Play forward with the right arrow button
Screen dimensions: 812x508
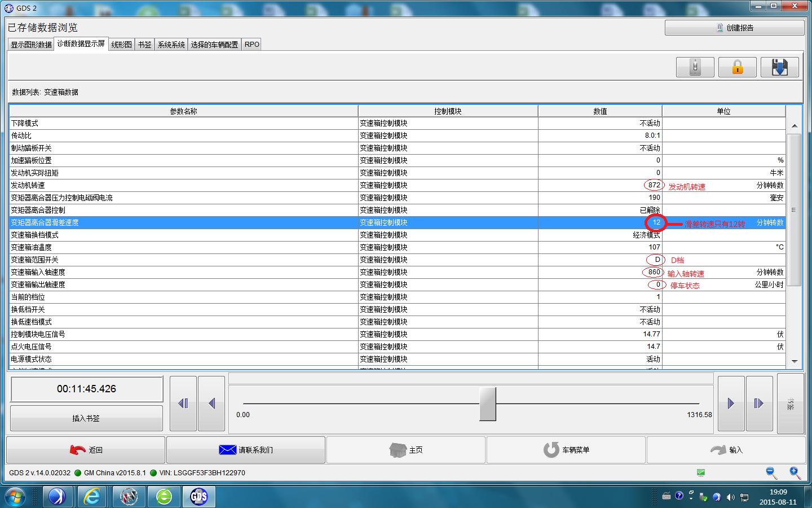click(731, 403)
